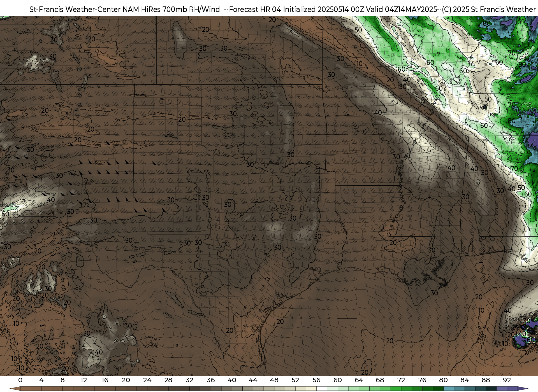
Task: Click the 'Forecast HR 04' title text
Action: (x=255, y=10)
